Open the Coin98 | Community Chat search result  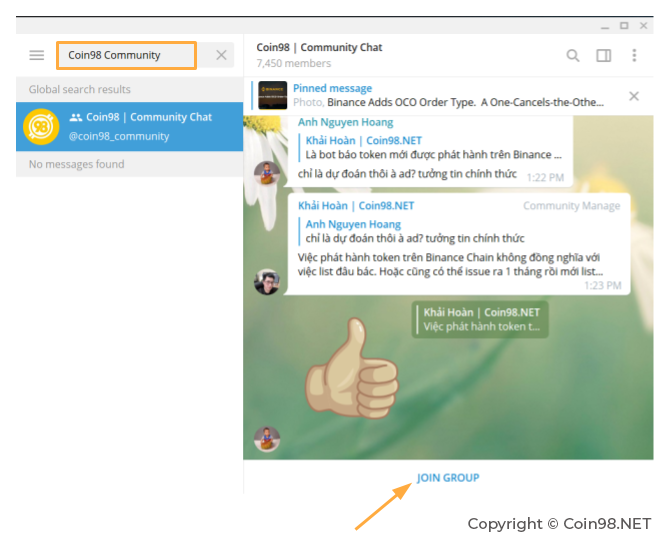(129, 126)
